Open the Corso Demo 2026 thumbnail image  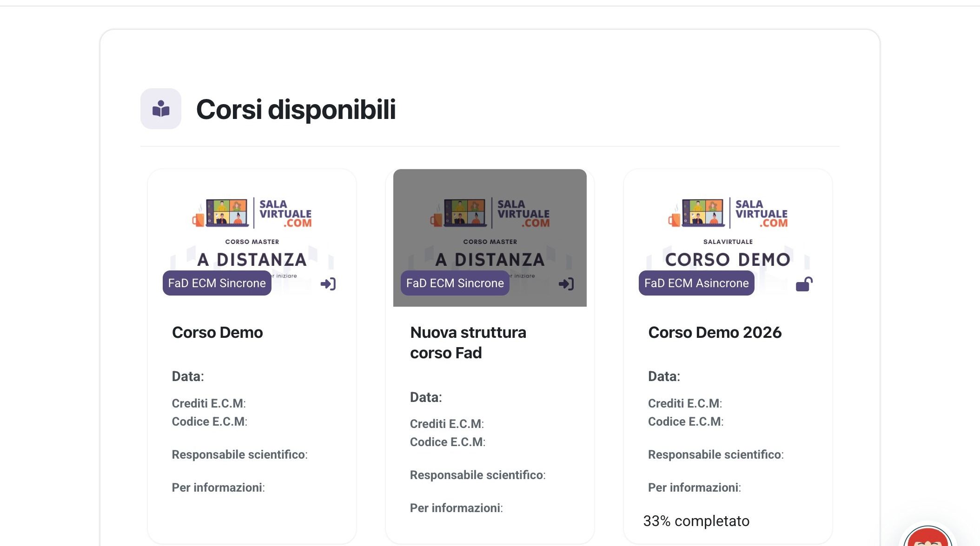[x=728, y=238]
